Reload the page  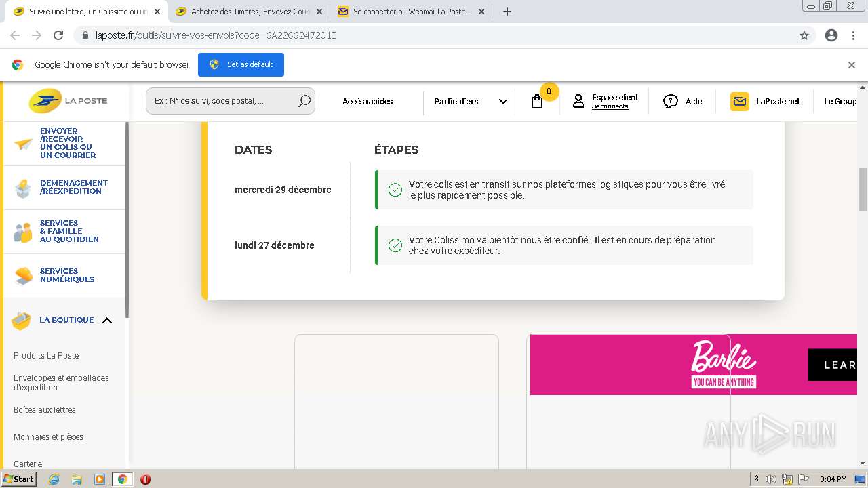pyautogui.click(x=58, y=35)
